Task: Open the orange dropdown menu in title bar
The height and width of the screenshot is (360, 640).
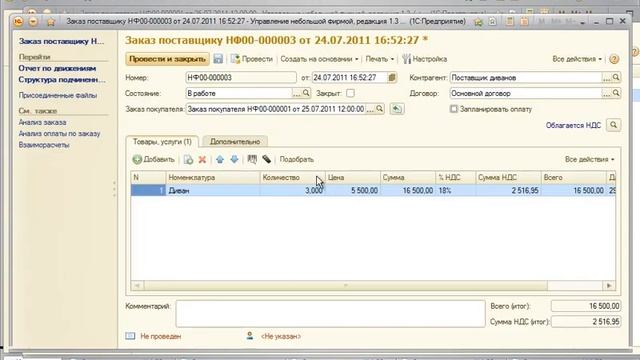Action: coord(33,21)
